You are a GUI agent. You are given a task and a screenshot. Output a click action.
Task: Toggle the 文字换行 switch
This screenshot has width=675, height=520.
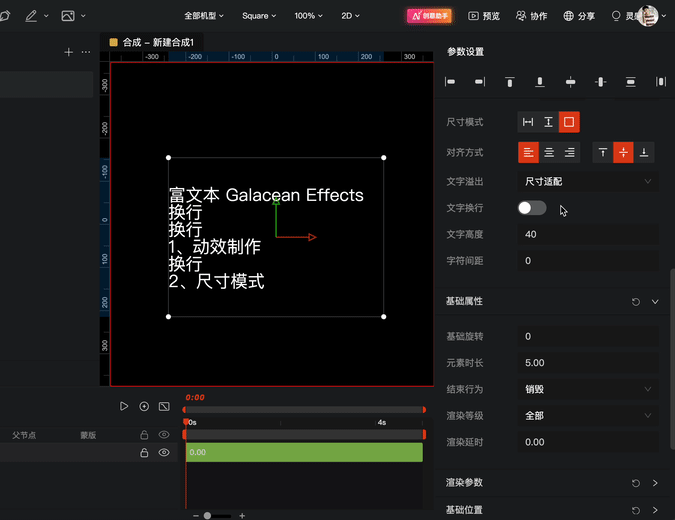[532, 208]
